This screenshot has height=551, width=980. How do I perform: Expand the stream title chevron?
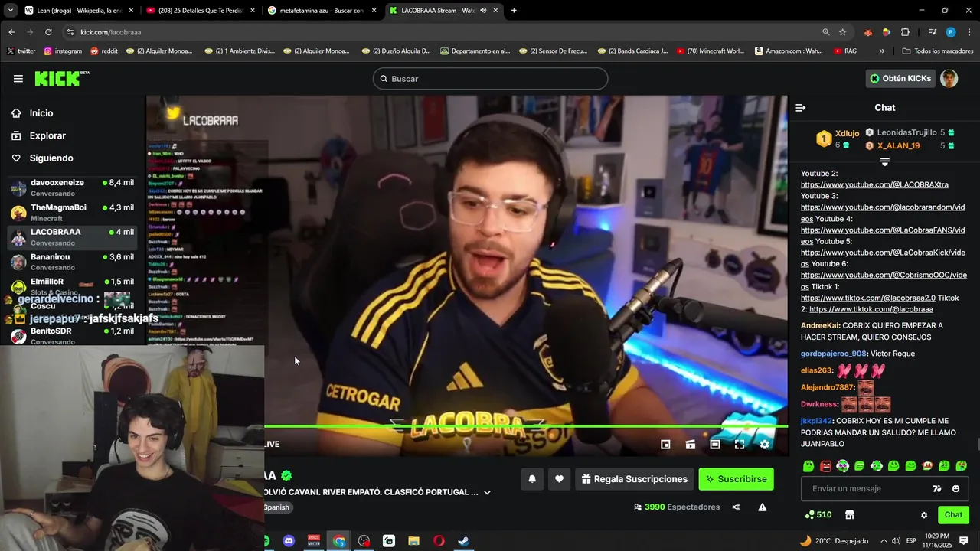(487, 492)
